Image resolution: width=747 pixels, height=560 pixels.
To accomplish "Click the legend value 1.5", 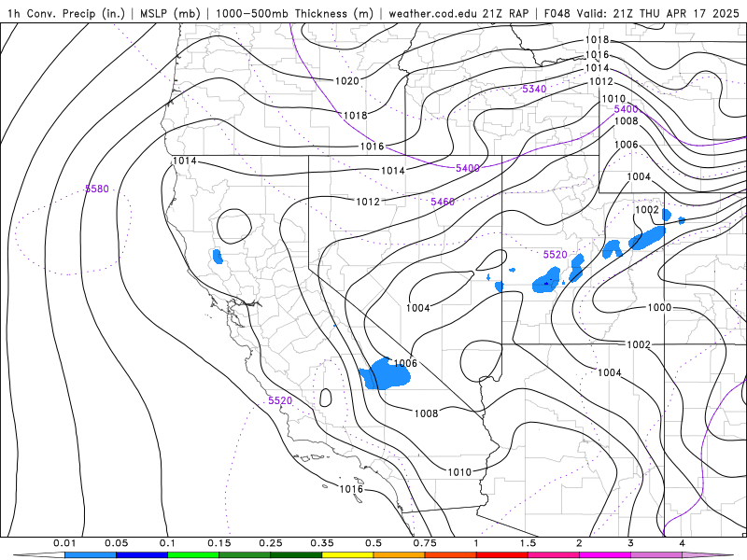I will pyautogui.click(x=528, y=543).
